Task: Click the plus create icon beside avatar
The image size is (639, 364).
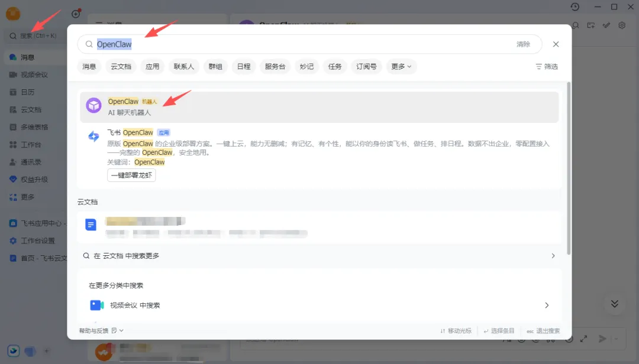Action: pyautogui.click(x=76, y=14)
